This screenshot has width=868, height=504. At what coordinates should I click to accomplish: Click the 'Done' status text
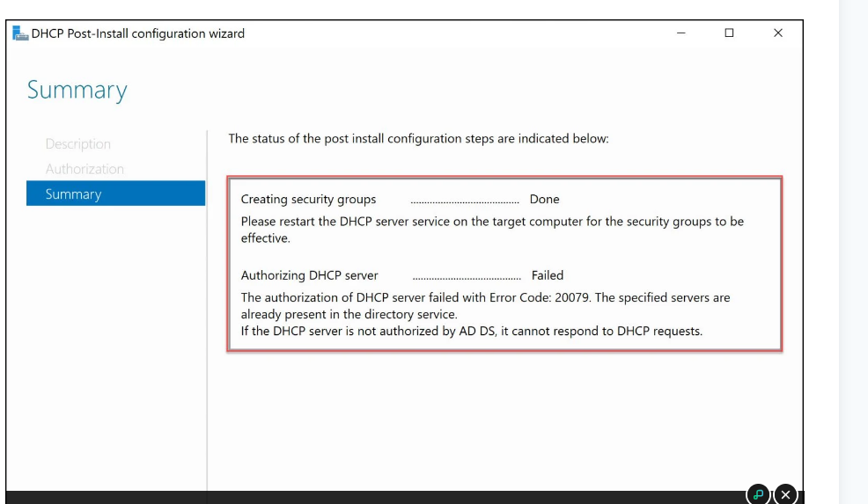pos(544,199)
